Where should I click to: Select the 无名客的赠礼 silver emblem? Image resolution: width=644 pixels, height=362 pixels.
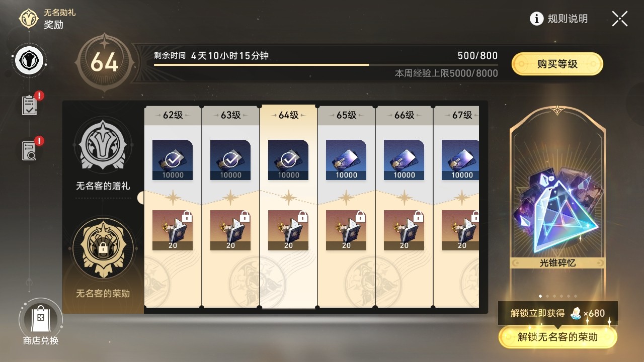click(x=103, y=144)
